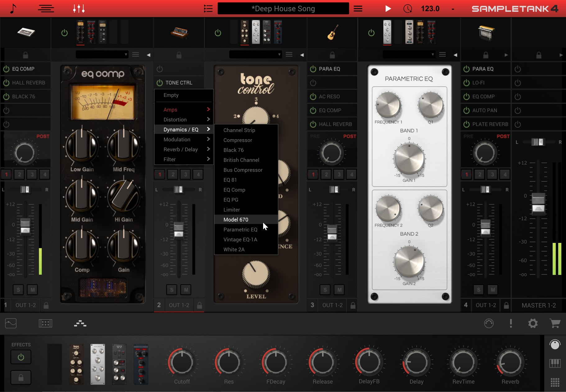Toggle the bottom EFFECTS power button
Viewport: 566px width, 392px height.
(x=21, y=357)
